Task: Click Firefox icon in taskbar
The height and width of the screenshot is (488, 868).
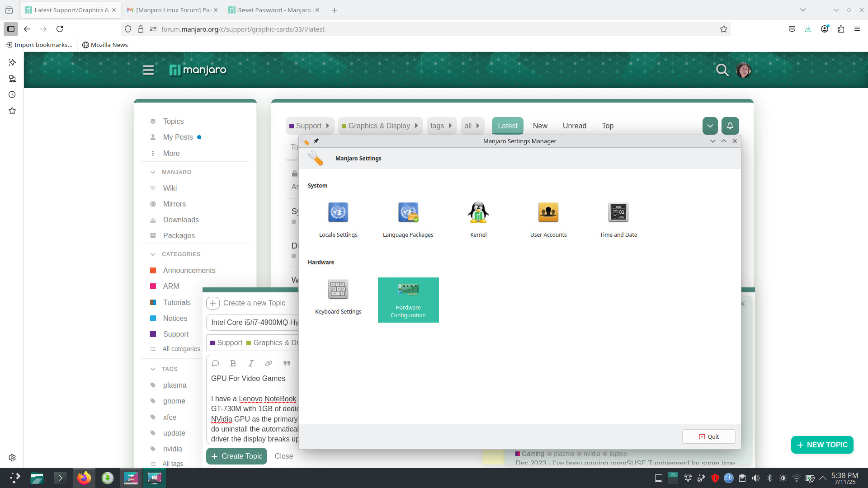Action: click(84, 478)
